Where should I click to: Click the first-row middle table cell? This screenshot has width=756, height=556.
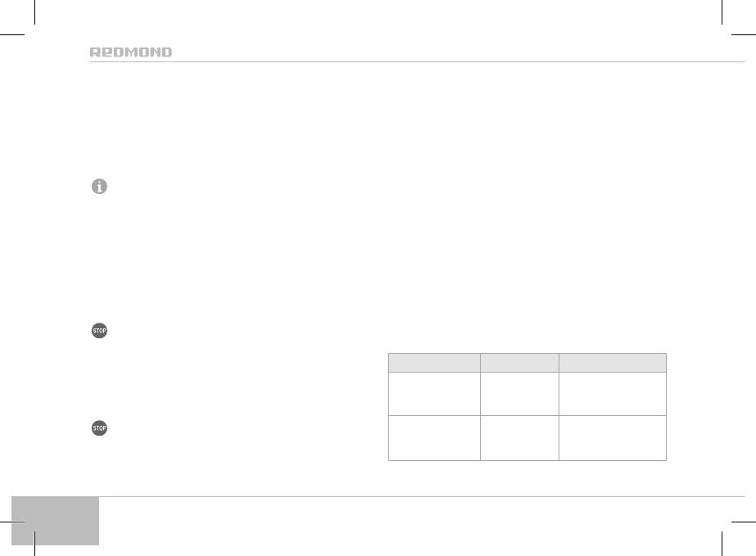(x=519, y=394)
